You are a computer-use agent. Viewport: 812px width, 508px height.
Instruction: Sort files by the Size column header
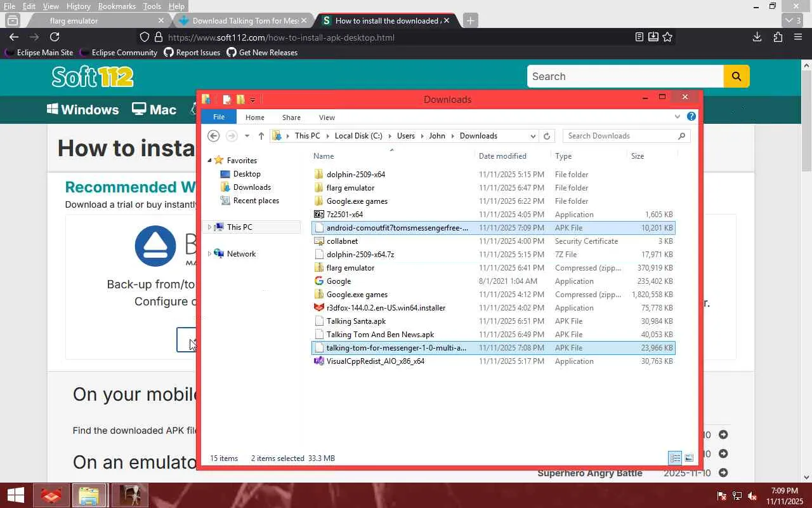638,156
